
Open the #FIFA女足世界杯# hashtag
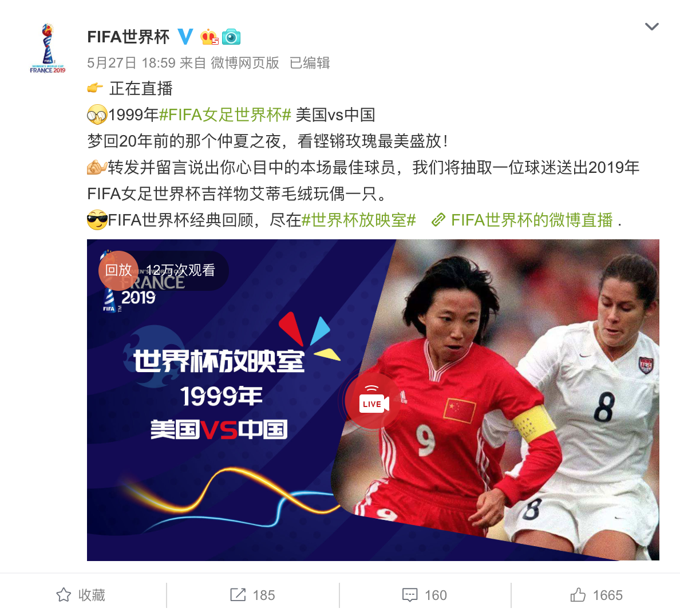coord(225,115)
